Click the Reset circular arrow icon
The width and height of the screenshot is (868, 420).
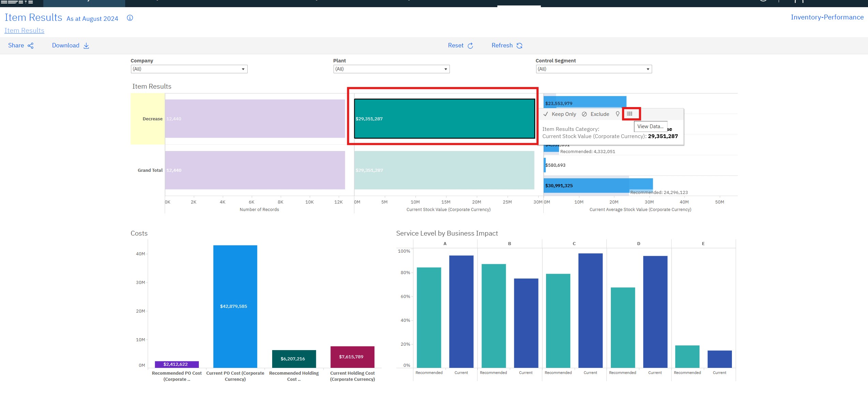470,46
